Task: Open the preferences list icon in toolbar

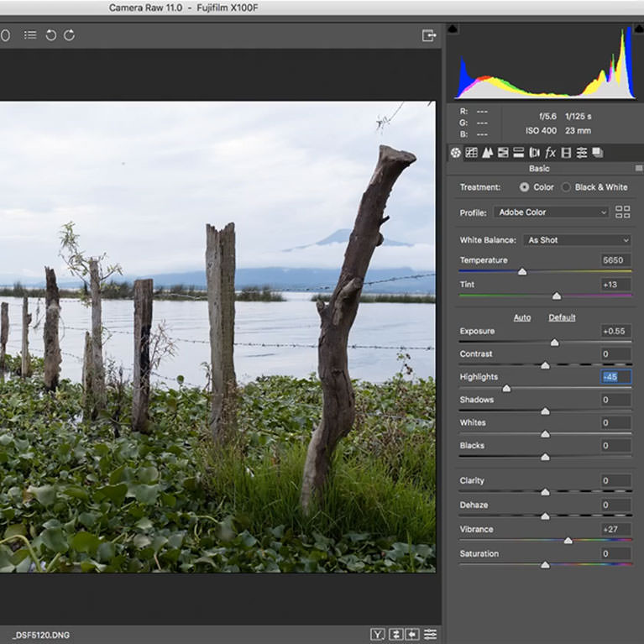Action: click(x=30, y=35)
